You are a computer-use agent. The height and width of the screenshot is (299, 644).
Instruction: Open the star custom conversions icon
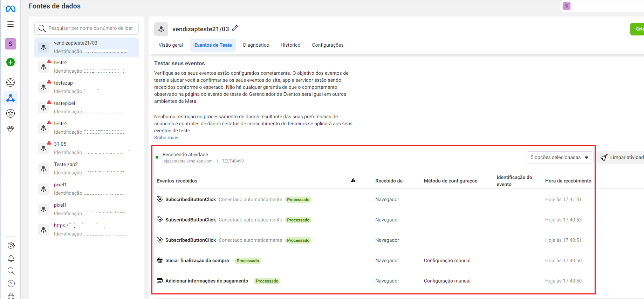click(11, 113)
